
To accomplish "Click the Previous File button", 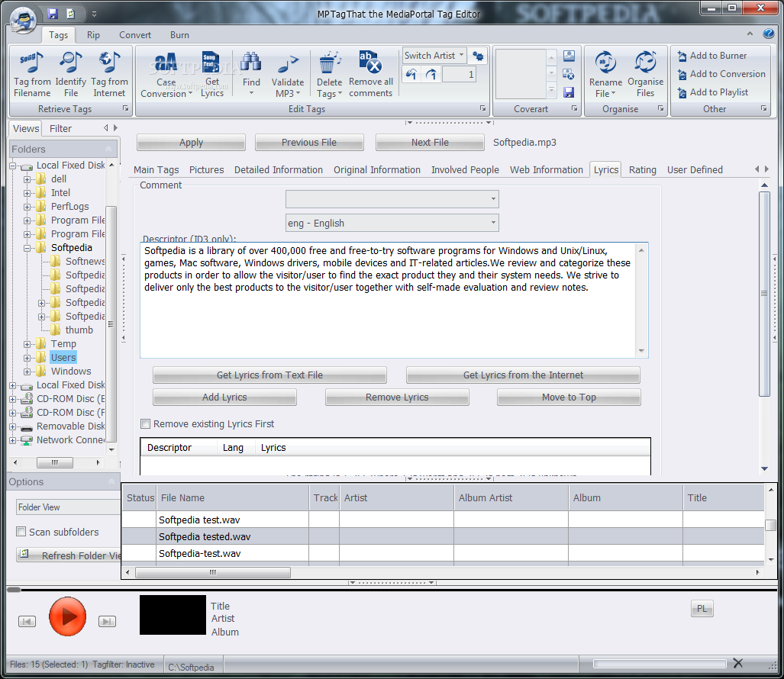I will (309, 143).
